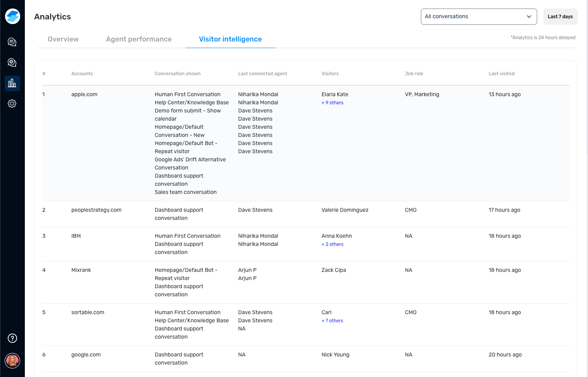The height and width of the screenshot is (377, 588).
Task: Select the Analytics bar chart icon
Action: pos(12,83)
